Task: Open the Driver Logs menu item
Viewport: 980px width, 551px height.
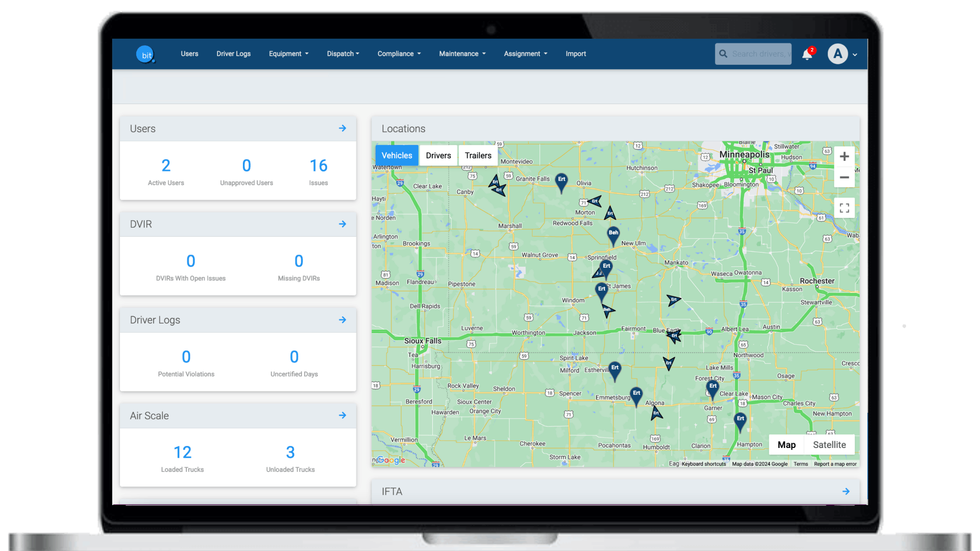Action: (x=233, y=54)
